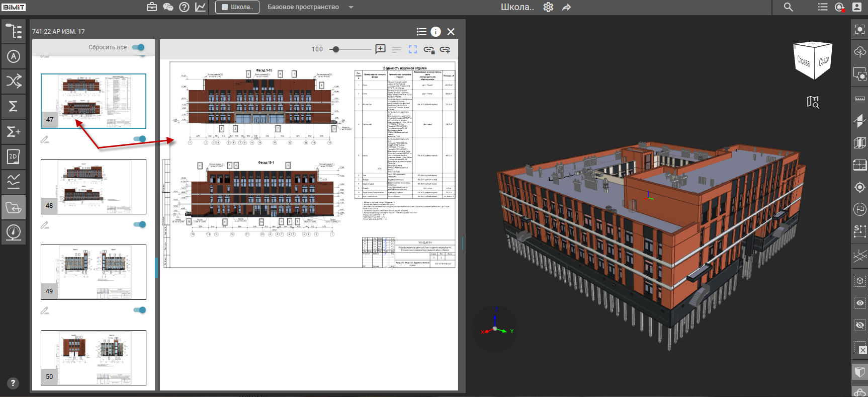Open the map search icon in 3D view
The image size is (868, 397).
813,102
